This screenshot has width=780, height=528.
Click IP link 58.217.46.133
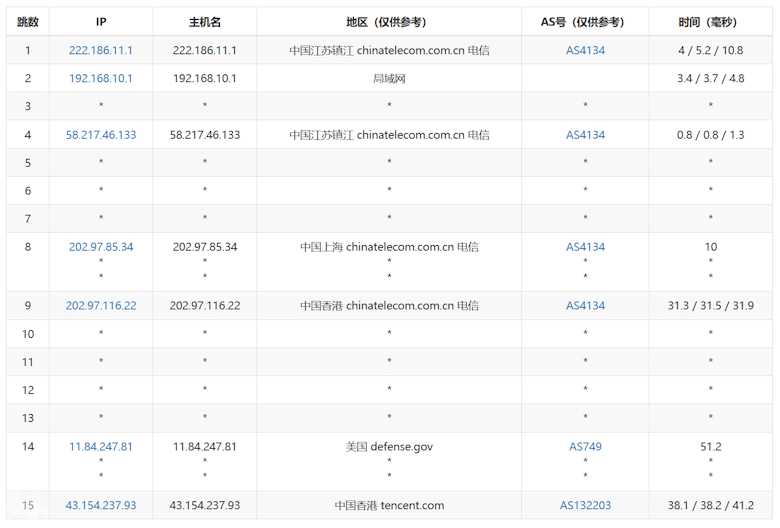pyautogui.click(x=101, y=134)
